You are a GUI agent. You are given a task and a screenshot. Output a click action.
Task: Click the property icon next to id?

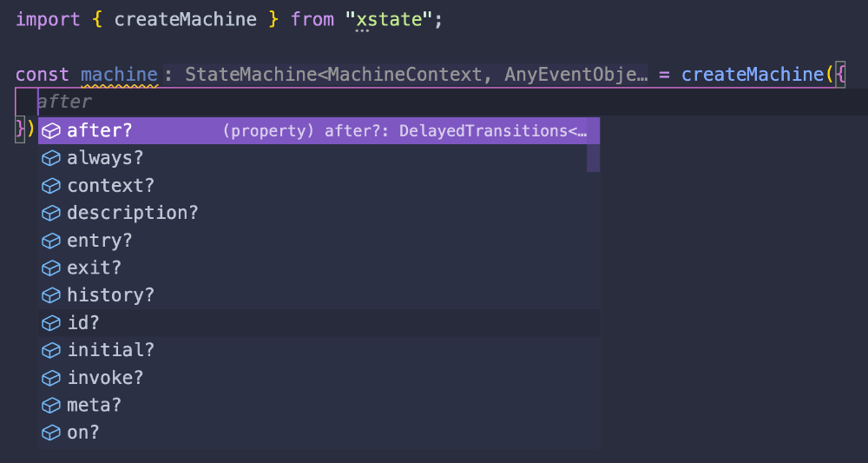coord(52,322)
